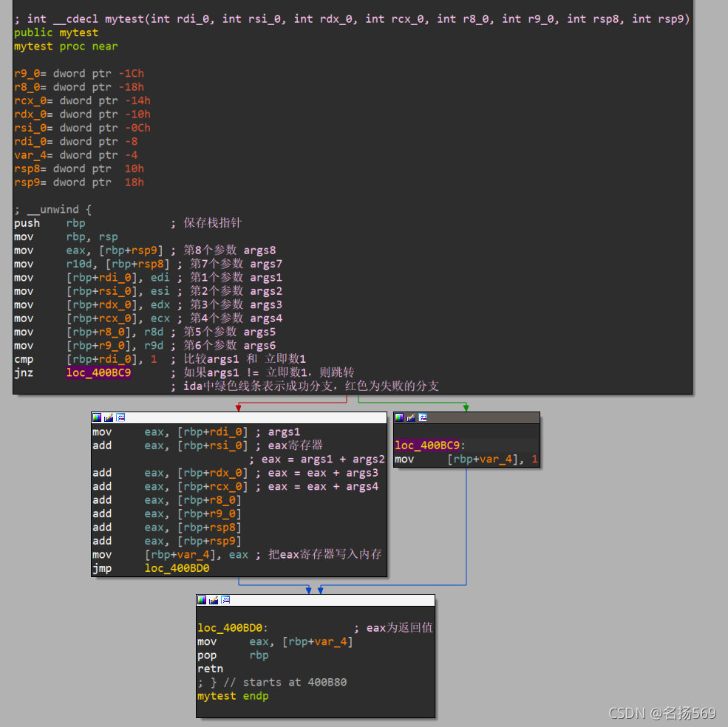Click the title bar of the add-instructions node

[239, 418]
